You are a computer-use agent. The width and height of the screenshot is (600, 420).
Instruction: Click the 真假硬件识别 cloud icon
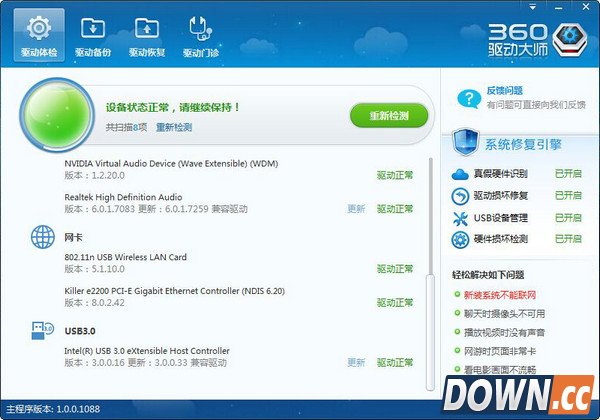(460, 173)
